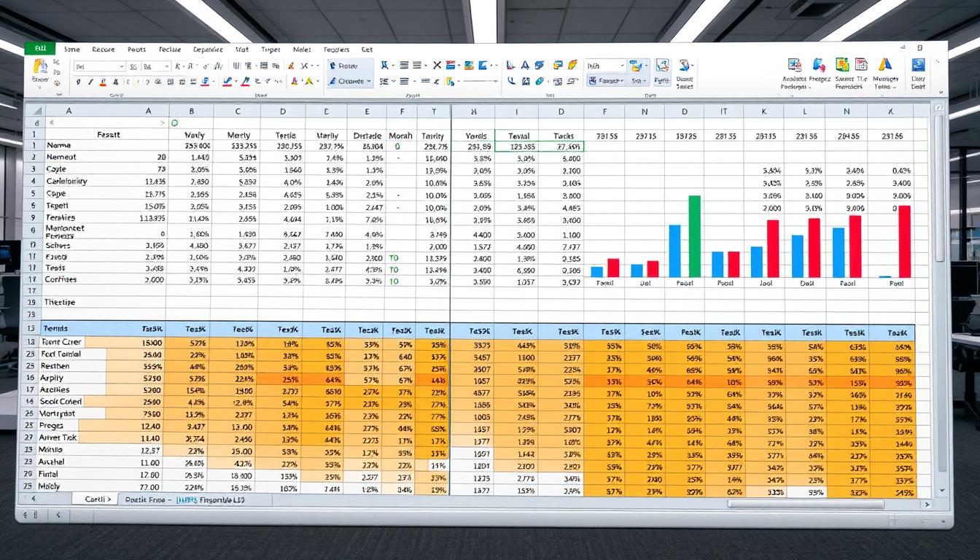
Task: Select the Caetll sheet tab
Action: 95,499
